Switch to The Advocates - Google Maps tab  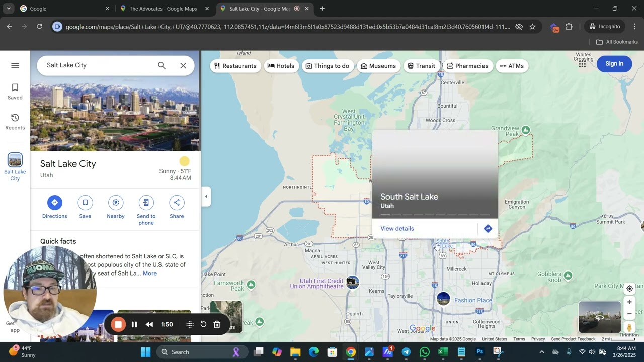(165, 9)
